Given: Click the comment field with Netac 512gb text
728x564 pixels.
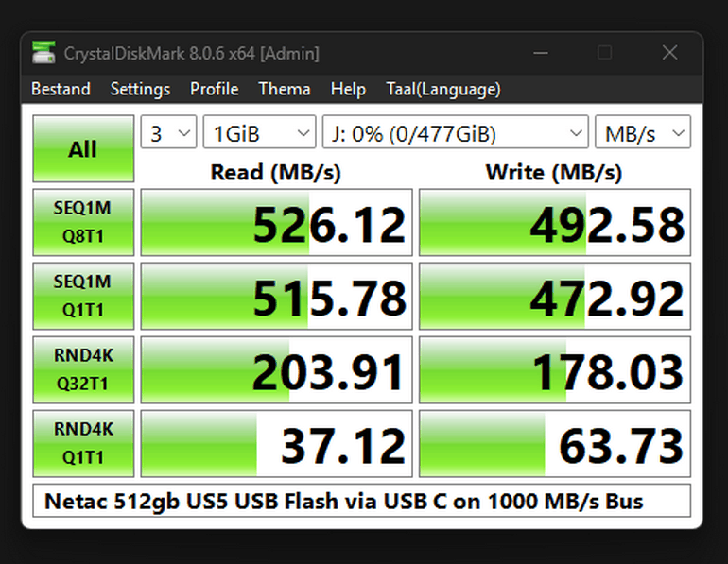Looking at the screenshot, I should 362,501.
